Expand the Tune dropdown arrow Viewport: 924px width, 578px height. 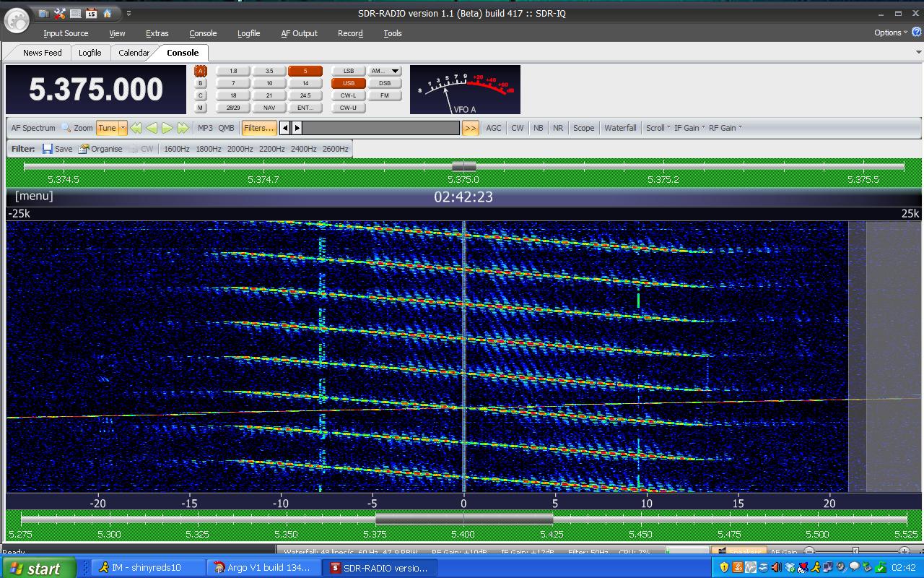(123, 128)
